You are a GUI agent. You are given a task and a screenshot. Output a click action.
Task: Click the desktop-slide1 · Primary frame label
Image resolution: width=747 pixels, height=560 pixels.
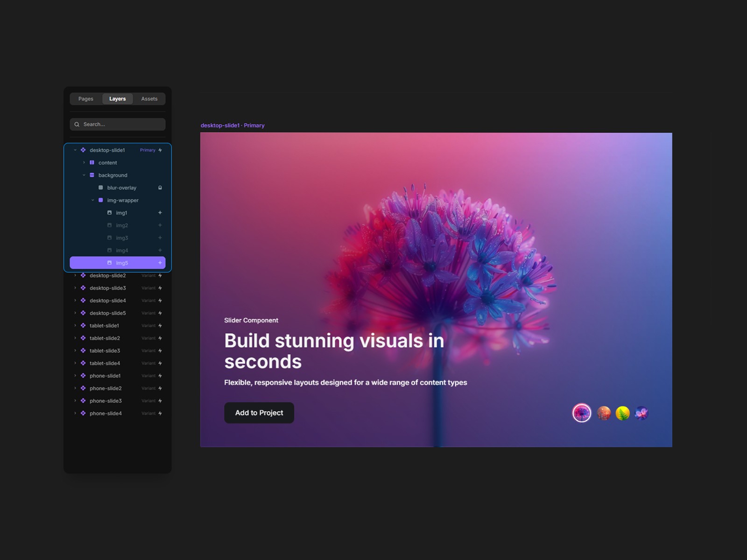pos(233,126)
